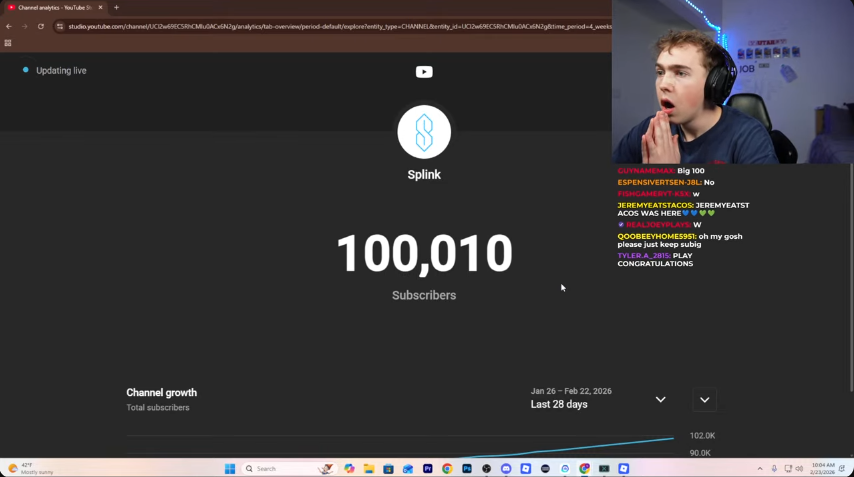The height and width of the screenshot is (477, 854).
Task: Open the volume control in system tray
Action: point(800,468)
